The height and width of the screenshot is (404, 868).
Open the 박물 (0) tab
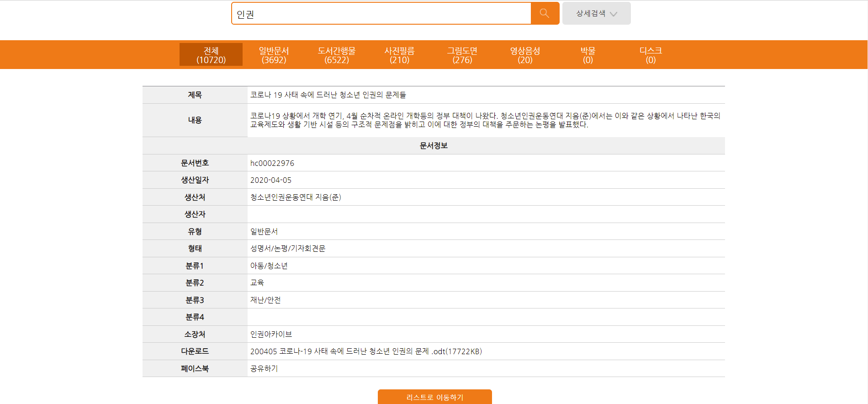[587, 55]
